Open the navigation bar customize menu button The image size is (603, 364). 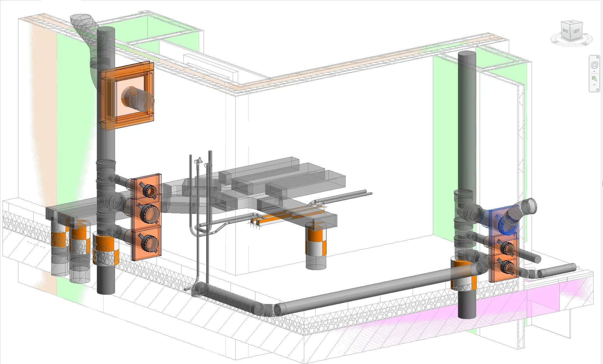598,90
